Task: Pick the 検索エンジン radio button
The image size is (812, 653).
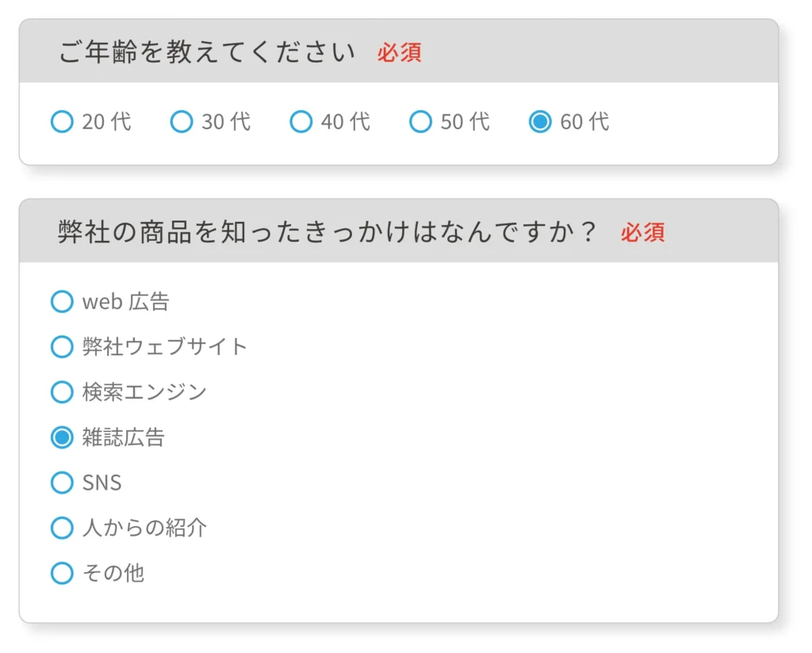Action: pos(62,392)
